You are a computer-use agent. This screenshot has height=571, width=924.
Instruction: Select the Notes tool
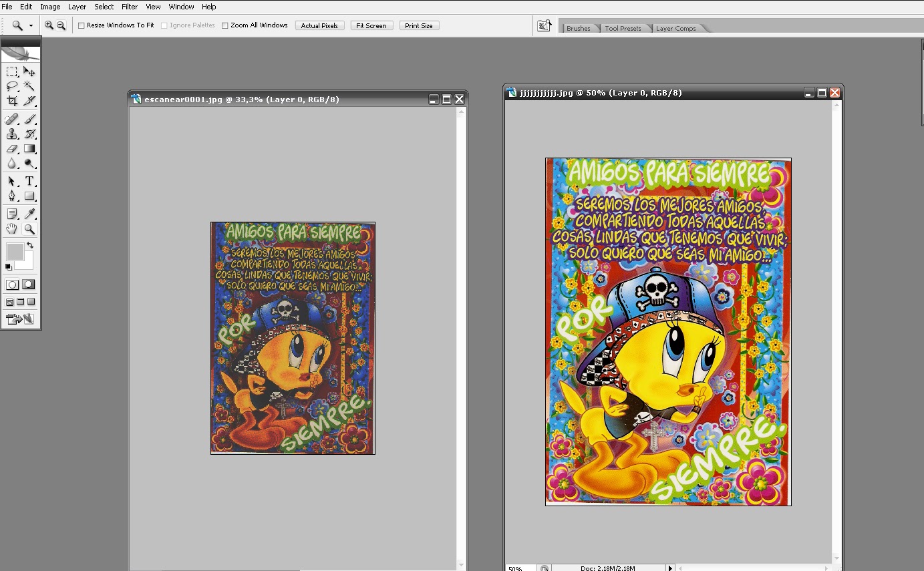12,214
